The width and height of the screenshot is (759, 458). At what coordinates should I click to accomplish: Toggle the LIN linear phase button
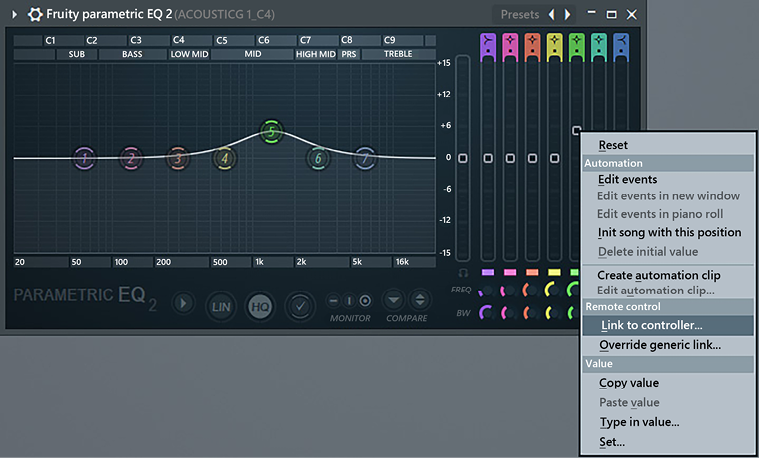pos(221,306)
